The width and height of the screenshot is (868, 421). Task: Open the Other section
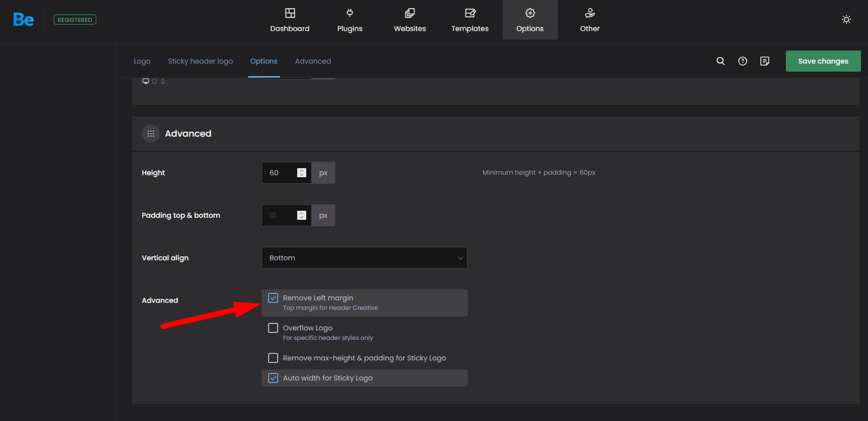coord(590,20)
